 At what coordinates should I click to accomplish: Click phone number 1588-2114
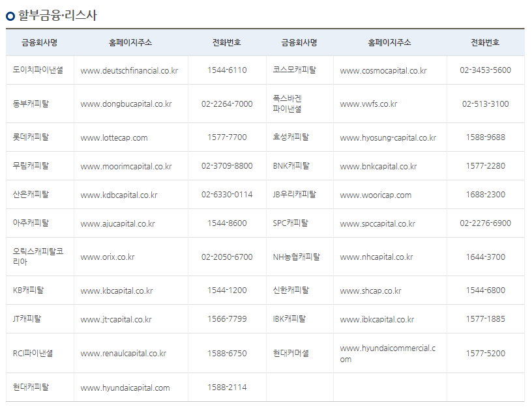pos(227,388)
